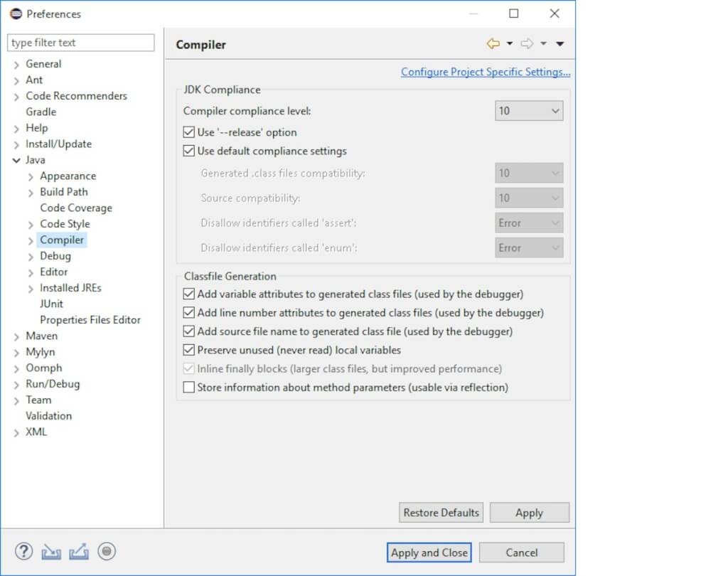This screenshot has width=728, height=576.
Task: Click the Restore Defaults button
Action: (441, 513)
